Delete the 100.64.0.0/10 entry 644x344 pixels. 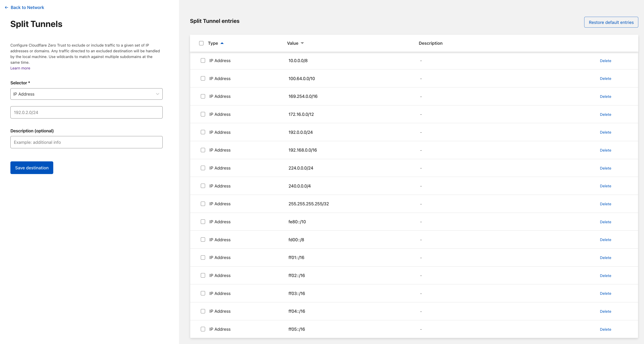[605, 79]
